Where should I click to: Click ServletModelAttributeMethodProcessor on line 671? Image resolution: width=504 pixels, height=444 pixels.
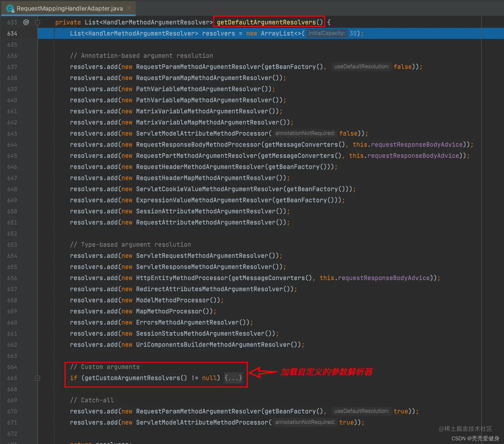tap(202, 422)
